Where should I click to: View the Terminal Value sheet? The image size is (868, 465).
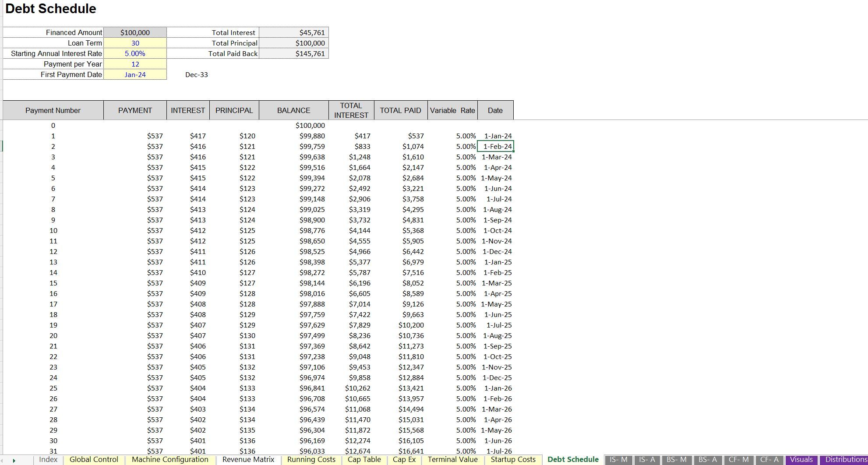[x=453, y=459]
